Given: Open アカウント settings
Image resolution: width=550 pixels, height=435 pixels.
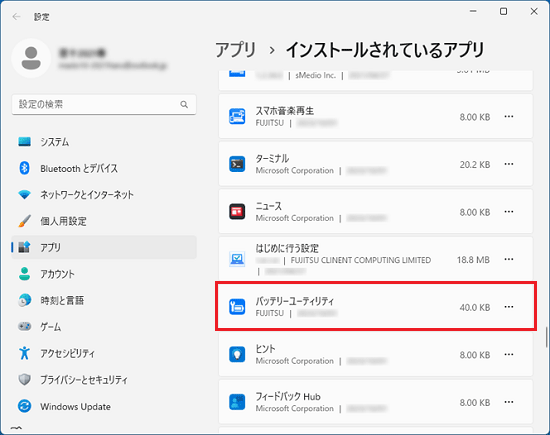Looking at the screenshot, I should coord(104,274).
